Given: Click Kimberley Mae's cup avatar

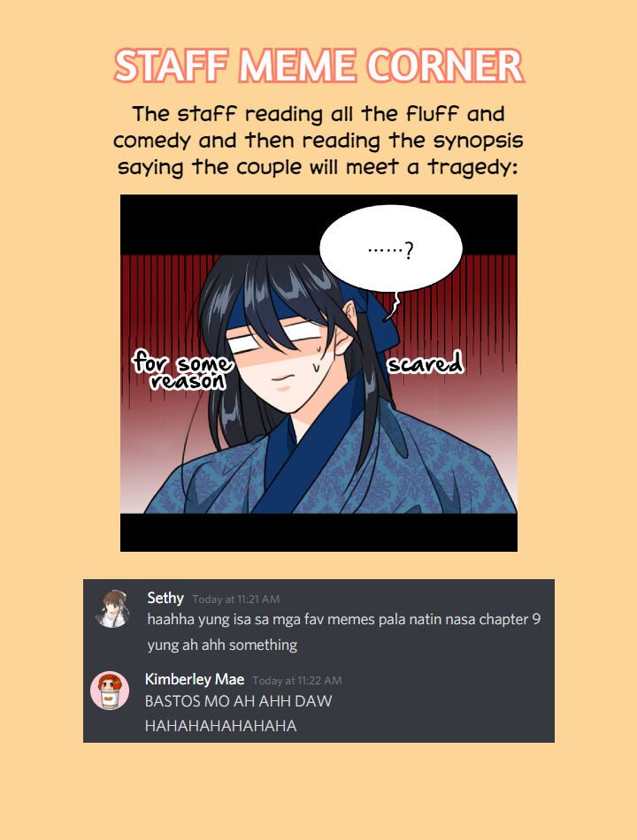Looking at the screenshot, I should click(x=110, y=690).
